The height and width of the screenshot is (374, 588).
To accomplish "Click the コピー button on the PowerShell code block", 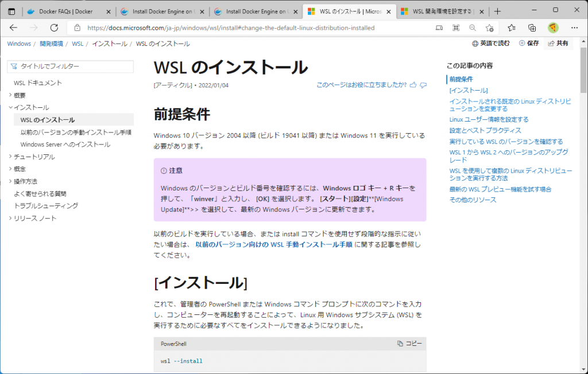I will [409, 343].
